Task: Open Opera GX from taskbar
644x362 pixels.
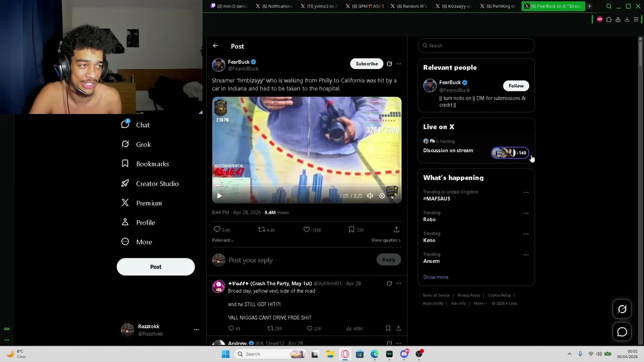Action: pyautogui.click(x=345, y=354)
